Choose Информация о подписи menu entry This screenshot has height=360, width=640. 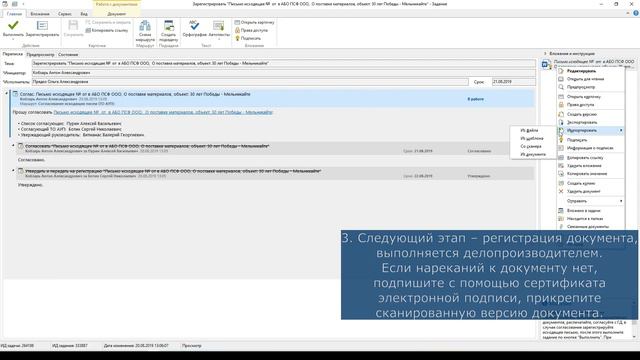pyautogui.click(x=591, y=148)
